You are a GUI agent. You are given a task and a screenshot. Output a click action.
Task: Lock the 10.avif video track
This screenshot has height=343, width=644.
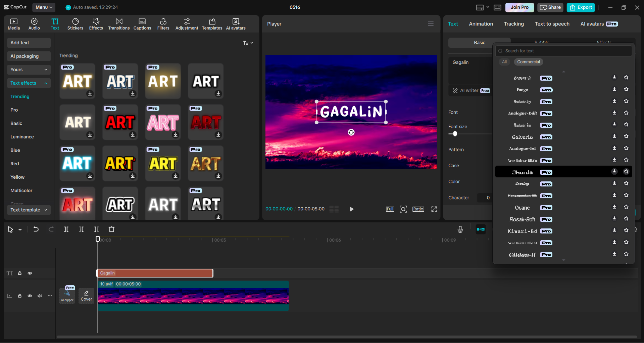[19, 296]
